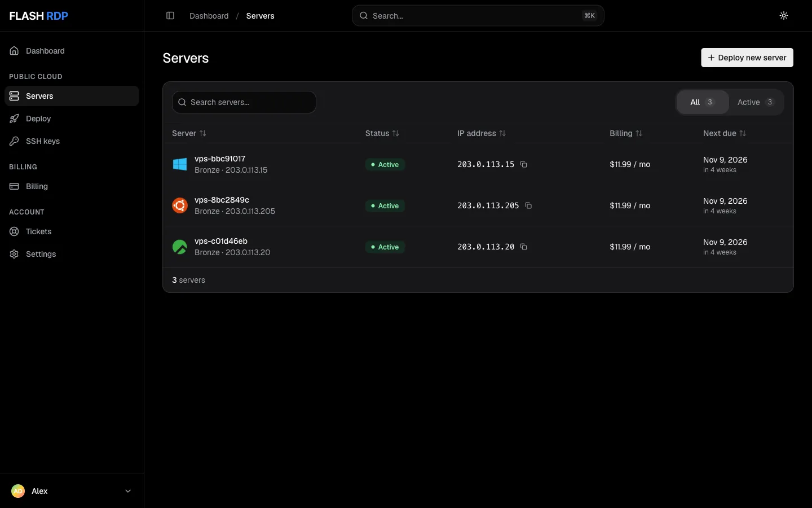Screen dimensions: 812x508
Task: Click next due date of vps-bbc91017
Action: point(725,160)
